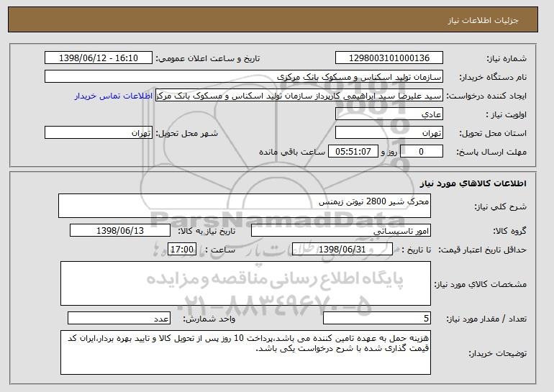Click the label 'تا تاریخ :'
Screen dimensions: 554x392
pyautogui.click(x=417, y=250)
